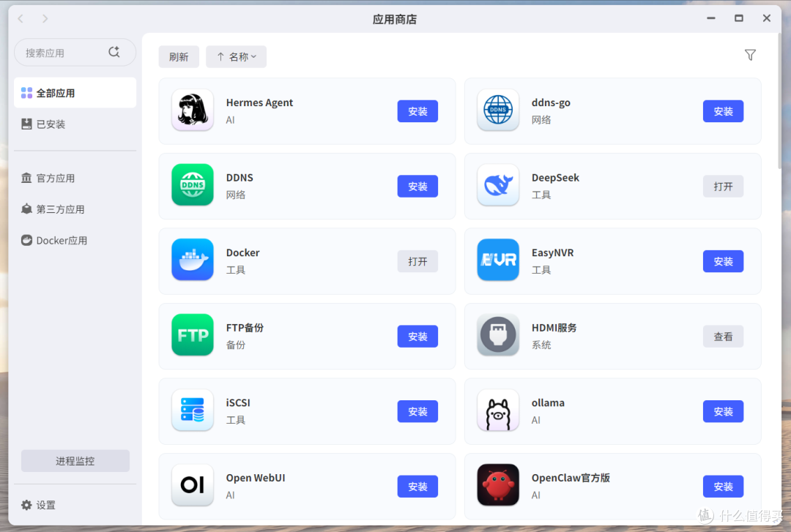
Task: Click the search magnifier icon
Action: pyautogui.click(x=114, y=52)
